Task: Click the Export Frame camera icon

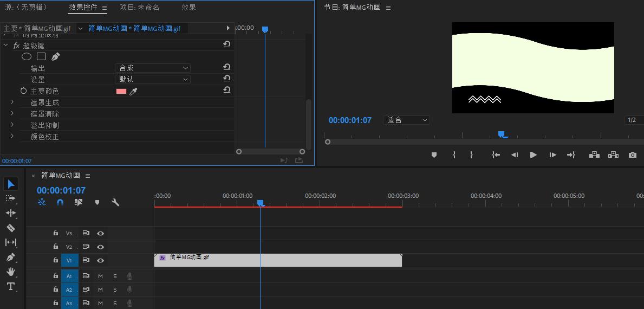Action: point(632,155)
